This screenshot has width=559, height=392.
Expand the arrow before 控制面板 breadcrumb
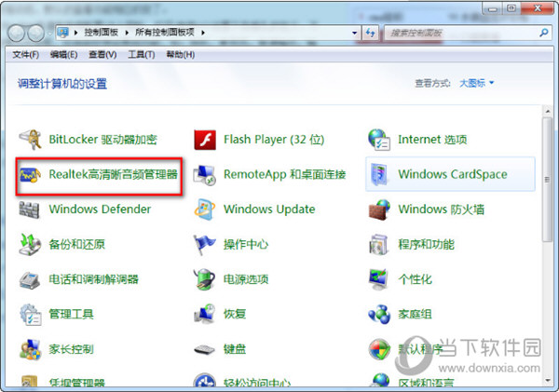coord(75,33)
